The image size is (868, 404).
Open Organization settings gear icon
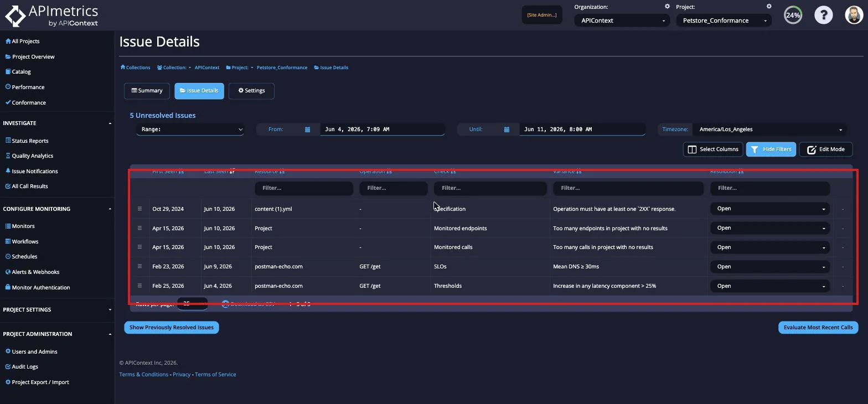coord(667,7)
